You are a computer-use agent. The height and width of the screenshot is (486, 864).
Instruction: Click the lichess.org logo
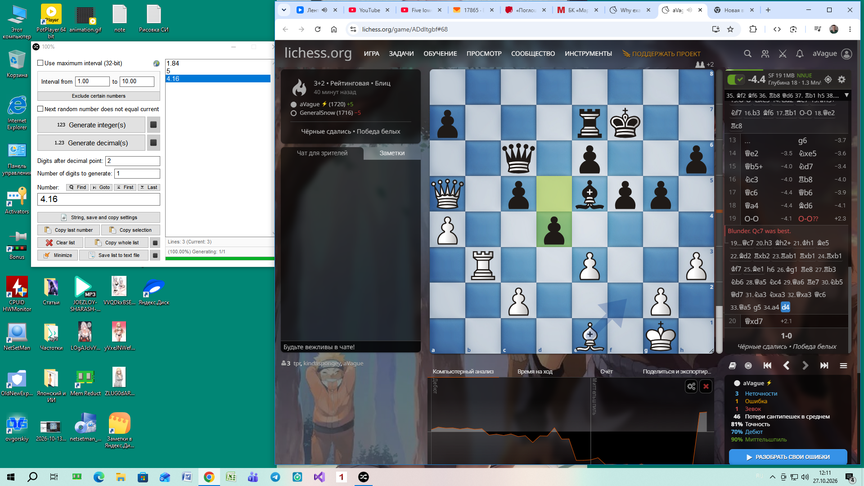click(x=318, y=53)
